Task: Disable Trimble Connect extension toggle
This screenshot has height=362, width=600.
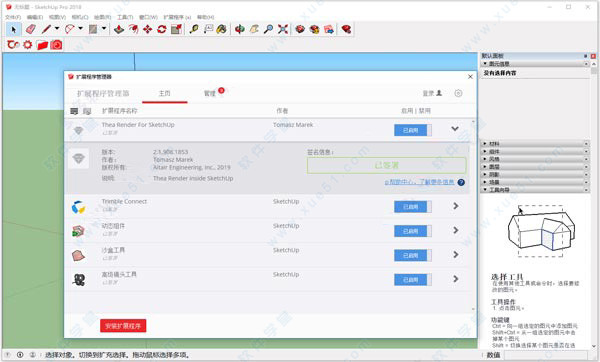Action: point(413,207)
